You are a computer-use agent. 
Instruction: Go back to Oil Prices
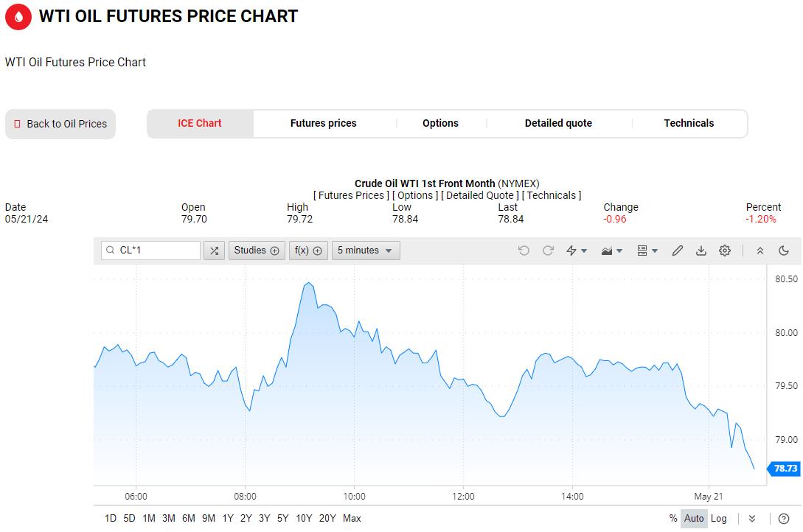[x=60, y=124]
